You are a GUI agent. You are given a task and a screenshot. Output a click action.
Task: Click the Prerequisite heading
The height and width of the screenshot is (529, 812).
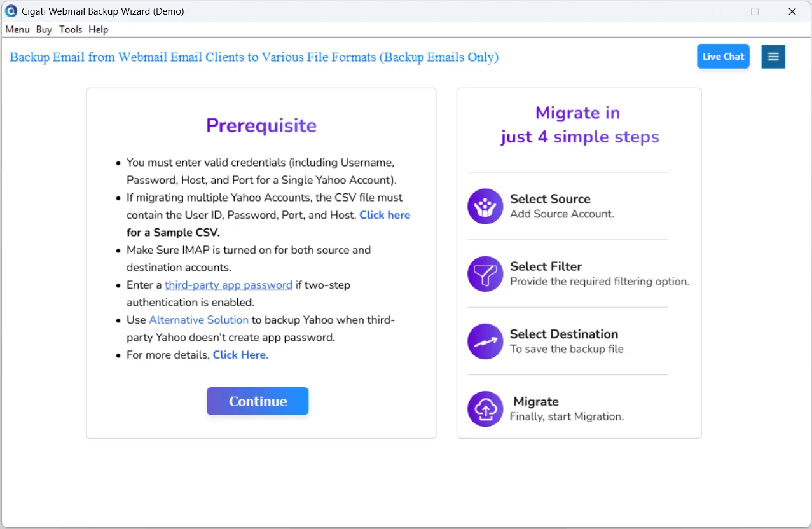coord(261,125)
